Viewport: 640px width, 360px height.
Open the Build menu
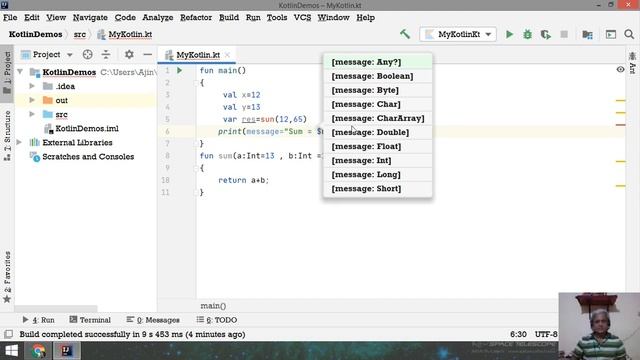(x=229, y=18)
